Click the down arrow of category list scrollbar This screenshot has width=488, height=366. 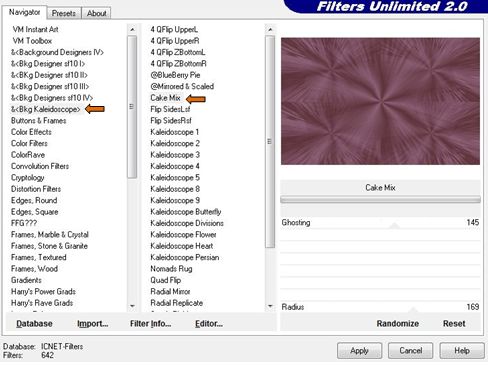coord(132,306)
